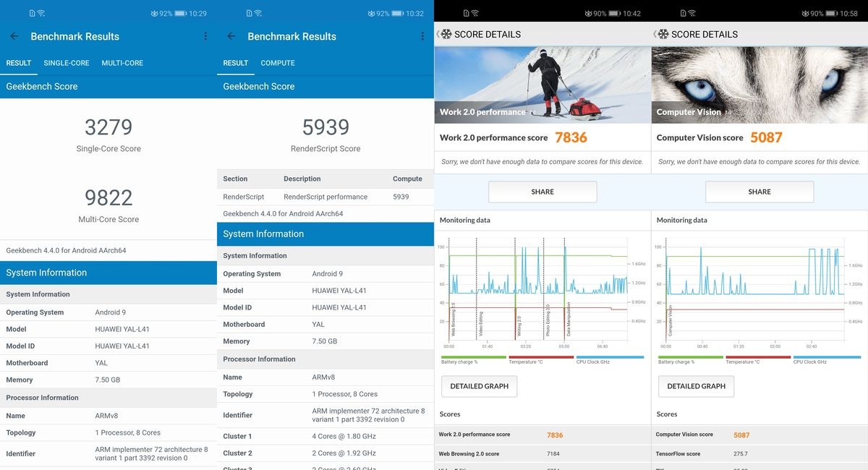Tap battery icon in the 10:29 status bar

pyautogui.click(x=181, y=14)
